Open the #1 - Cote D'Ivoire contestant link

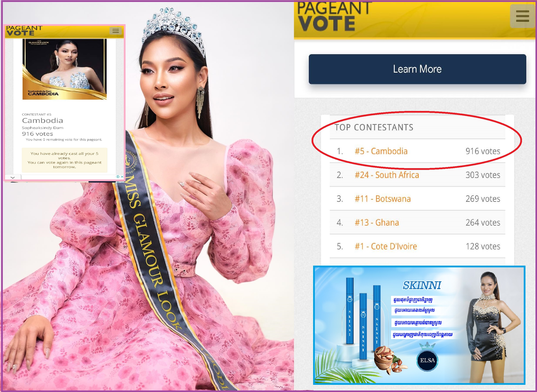386,246
